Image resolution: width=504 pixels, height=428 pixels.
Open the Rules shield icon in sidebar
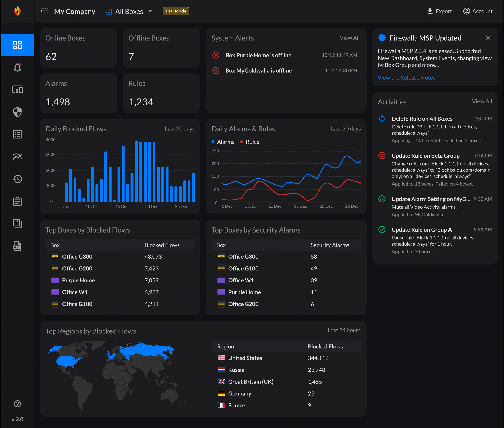coord(17,112)
